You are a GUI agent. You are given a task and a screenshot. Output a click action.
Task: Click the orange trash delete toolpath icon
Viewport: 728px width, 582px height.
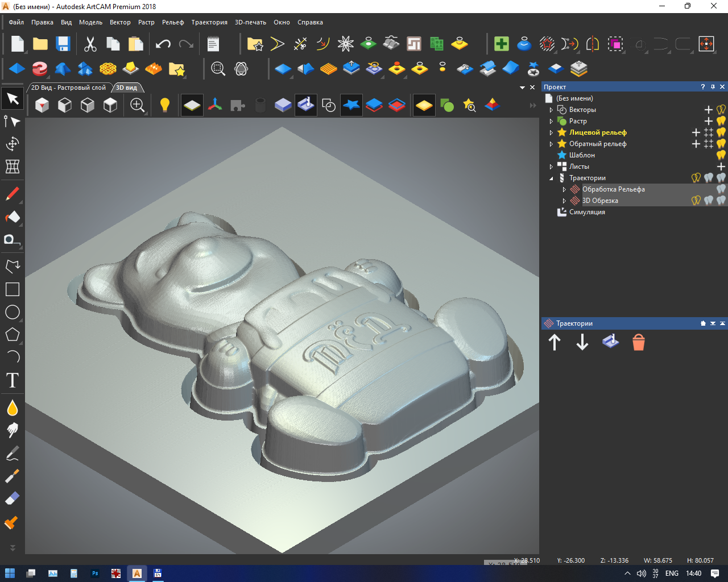638,342
